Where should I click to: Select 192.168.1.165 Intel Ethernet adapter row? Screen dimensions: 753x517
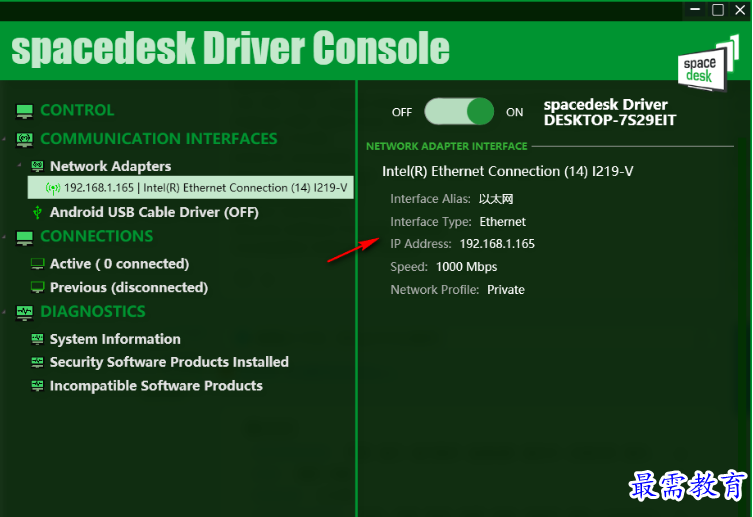191,188
